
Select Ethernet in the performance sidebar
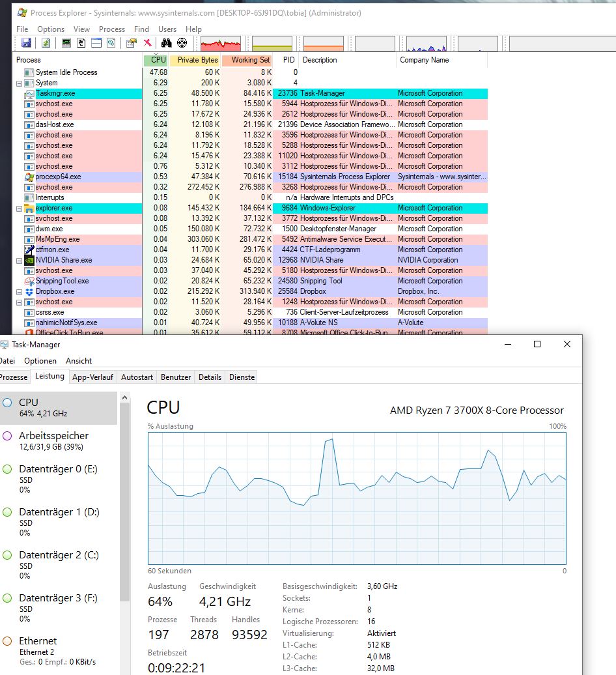[x=59, y=652]
